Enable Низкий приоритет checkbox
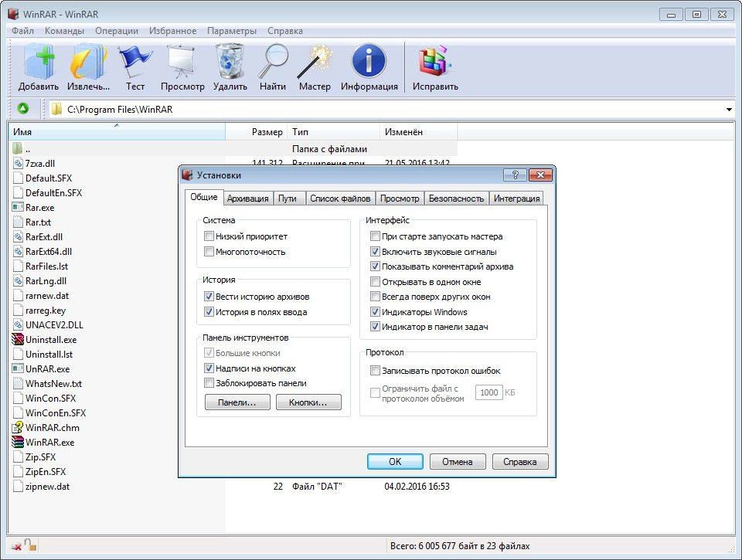 coord(209,236)
